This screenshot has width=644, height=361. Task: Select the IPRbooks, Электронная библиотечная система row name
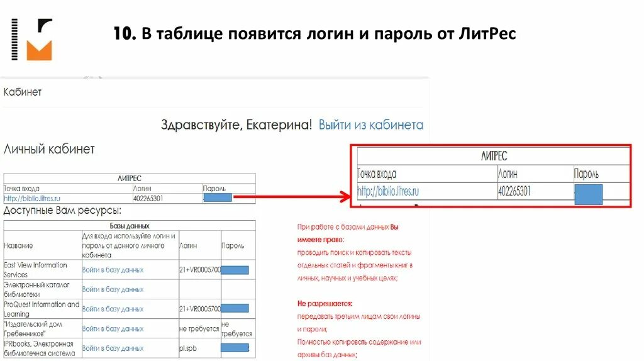point(40,348)
